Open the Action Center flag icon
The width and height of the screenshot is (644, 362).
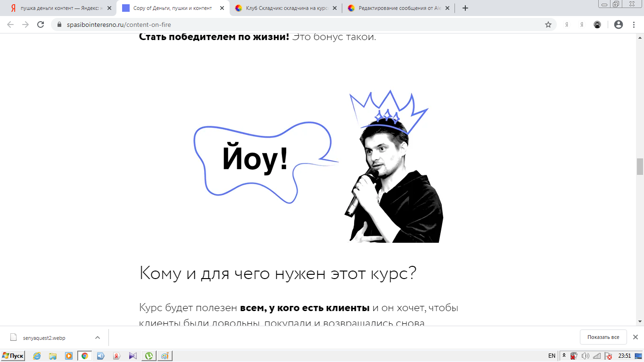tap(608, 356)
